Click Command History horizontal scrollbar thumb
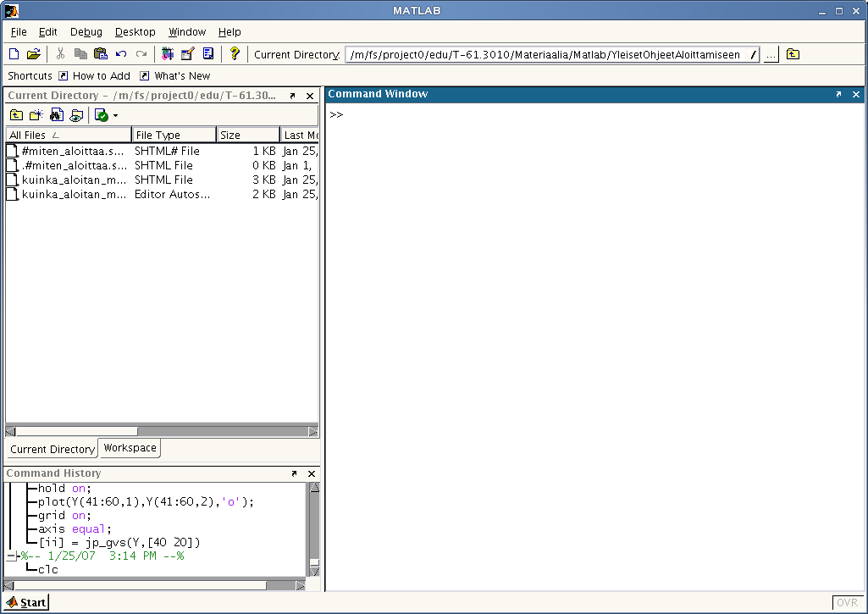The width and height of the screenshot is (868, 614). (140, 585)
